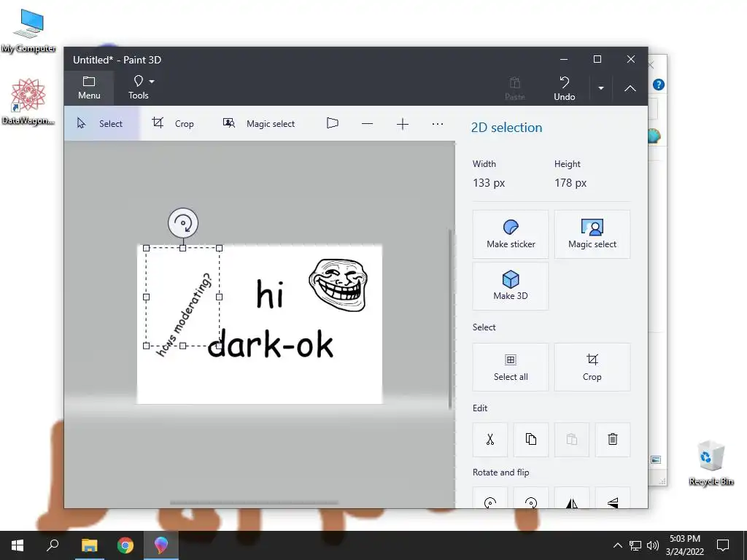Choose the Crop tool in the toolbar
Screen dimensions: 747x560
click(172, 124)
